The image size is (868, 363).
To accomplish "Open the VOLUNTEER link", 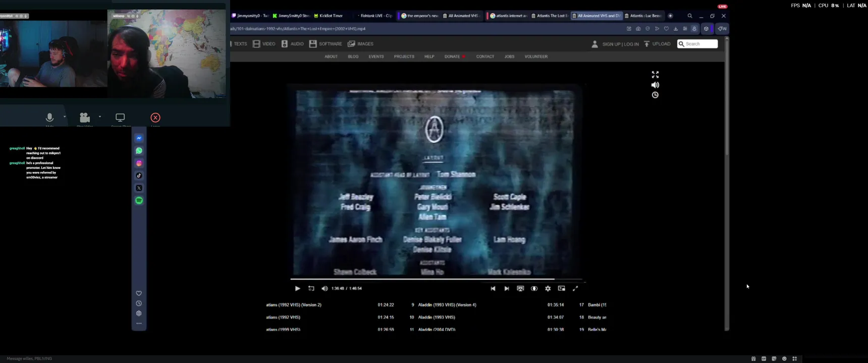I will click(x=536, y=56).
